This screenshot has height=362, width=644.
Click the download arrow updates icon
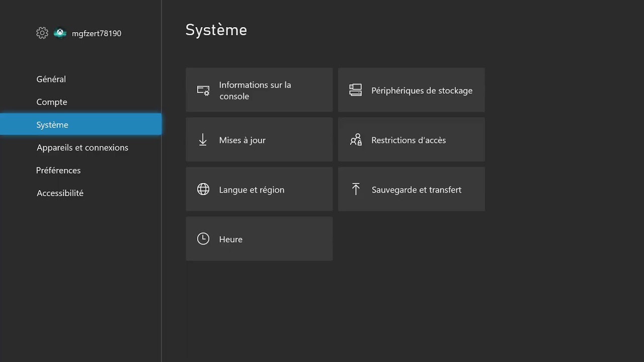(203, 140)
